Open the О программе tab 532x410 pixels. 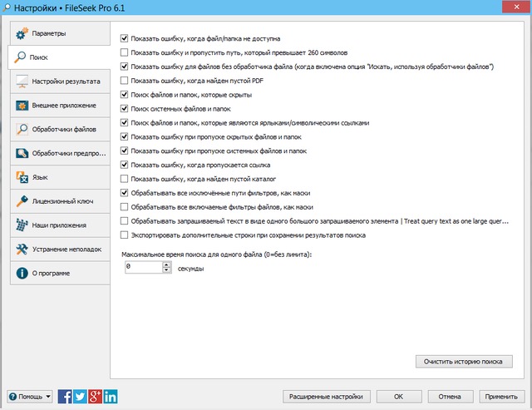(x=60, y=274)
